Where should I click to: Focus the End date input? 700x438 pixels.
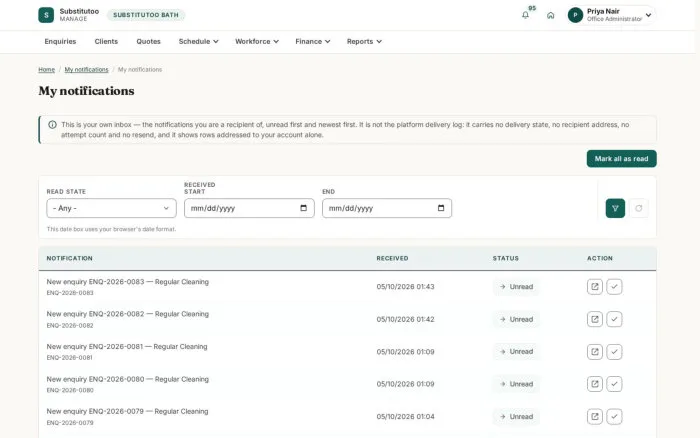(x=387, y=208)
